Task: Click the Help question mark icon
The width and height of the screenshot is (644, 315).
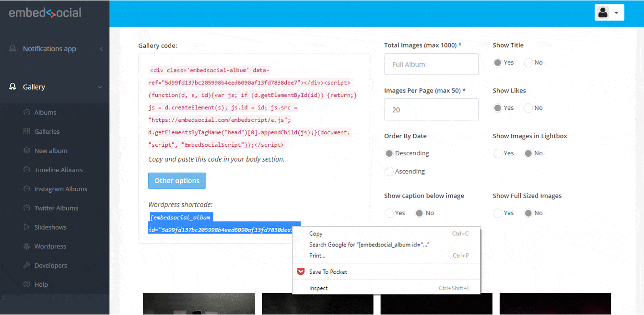Action: (27, 285)
